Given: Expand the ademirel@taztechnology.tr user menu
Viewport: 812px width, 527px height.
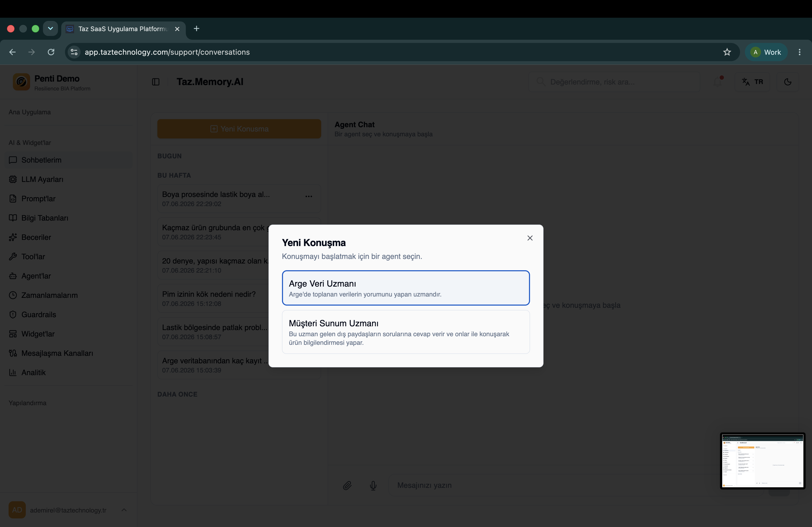Looking at the screenshot, I should pos(68,510).
